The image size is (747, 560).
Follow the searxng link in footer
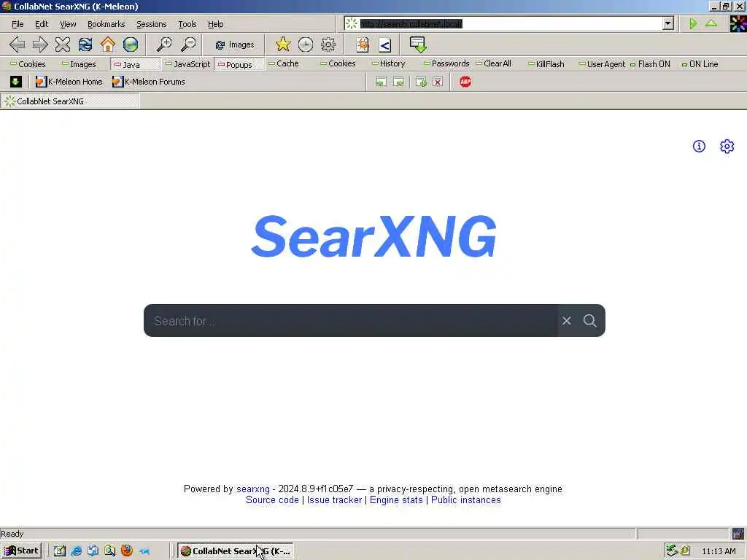pos(253,489)
